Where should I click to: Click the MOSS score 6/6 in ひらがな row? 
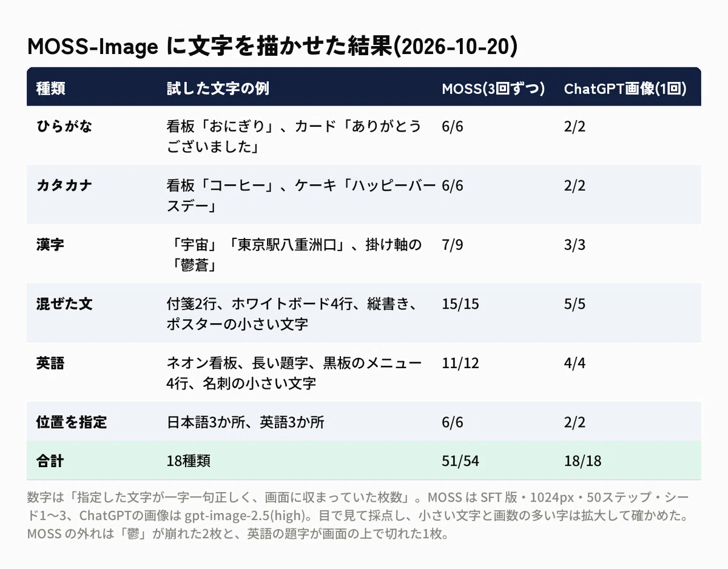point(453,126)
